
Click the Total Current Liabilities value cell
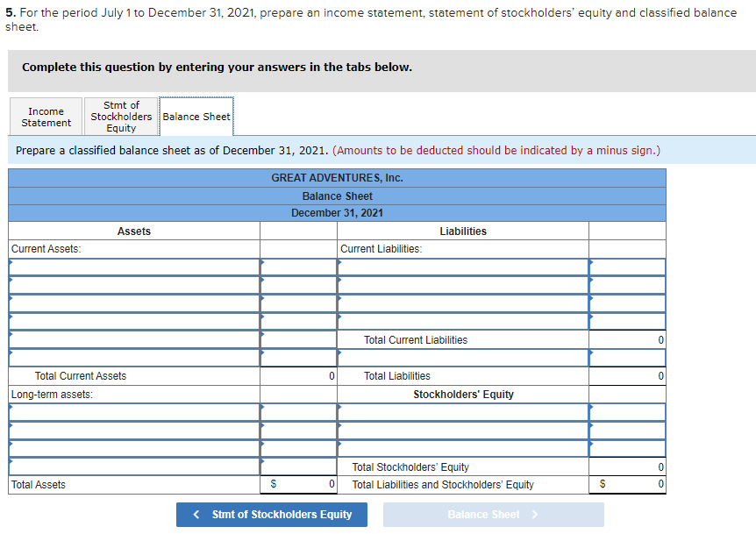click(x=627, y=339)
